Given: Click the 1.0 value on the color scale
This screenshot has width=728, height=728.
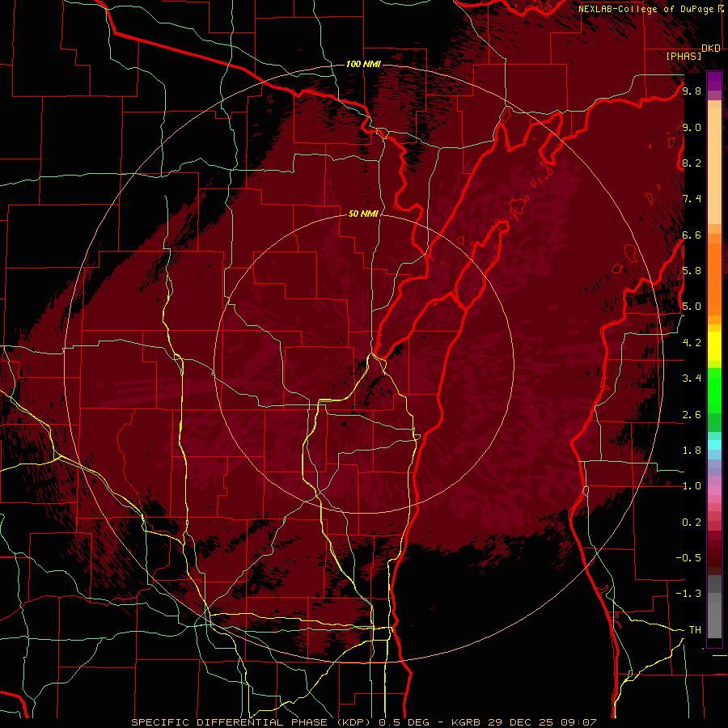Looking at the screenshot, I should (692, 486).
